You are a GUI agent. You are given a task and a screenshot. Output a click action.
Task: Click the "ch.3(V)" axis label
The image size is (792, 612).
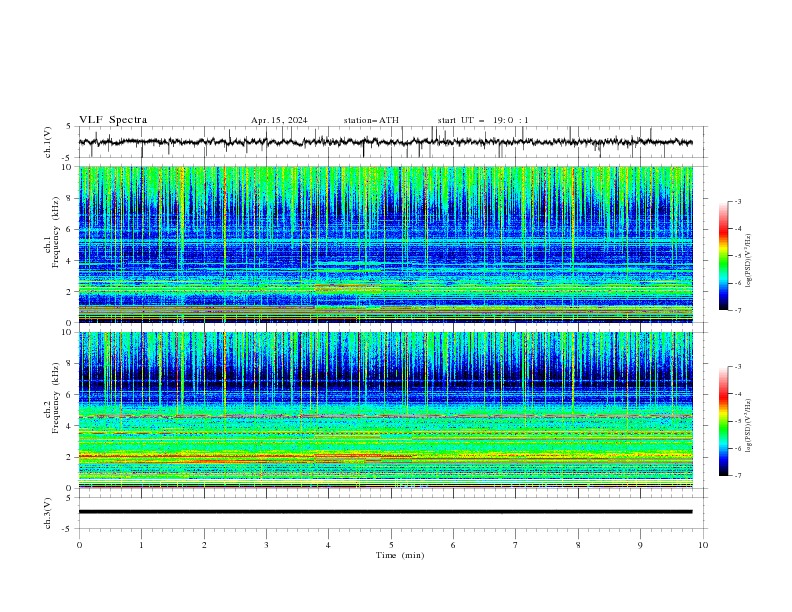(48, 513)
